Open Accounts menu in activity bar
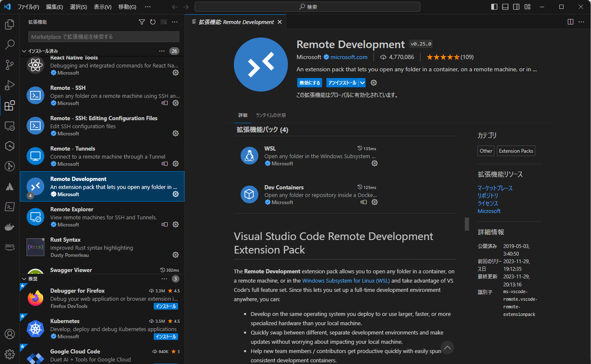This screenshot has height=364, width=591. coord(10,334)
